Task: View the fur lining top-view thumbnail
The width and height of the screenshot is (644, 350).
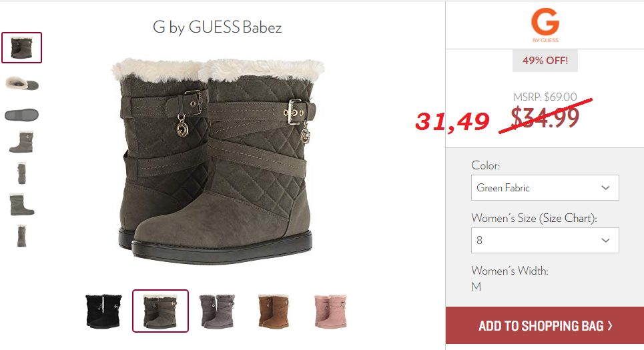Action: click(x=22, y=83)
